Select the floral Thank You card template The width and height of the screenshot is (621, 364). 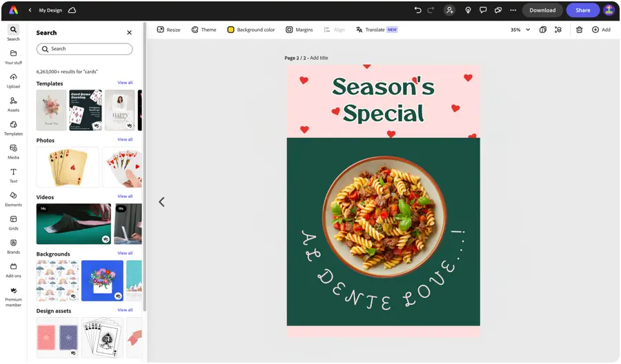point(52,110)
